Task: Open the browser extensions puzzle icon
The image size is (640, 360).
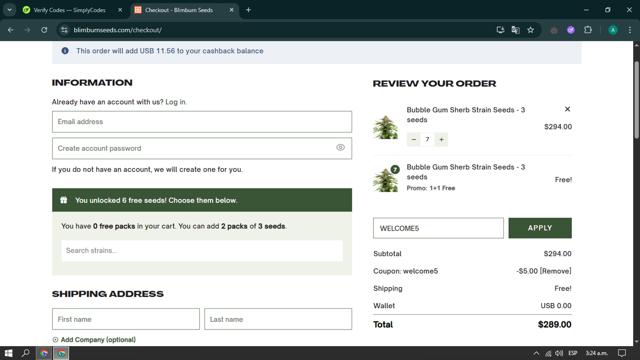Action: pos(588,30)
